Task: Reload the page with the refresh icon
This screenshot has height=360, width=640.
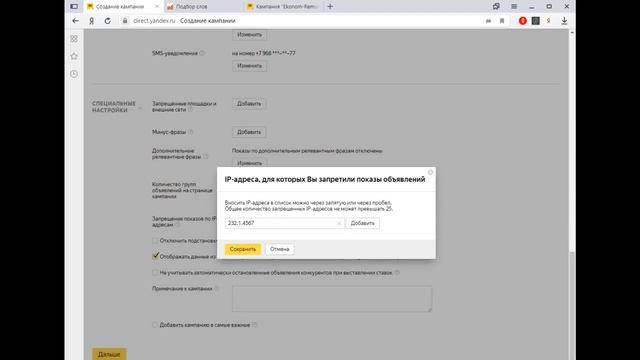Action: pyautogui.click(x=107, y=21)
